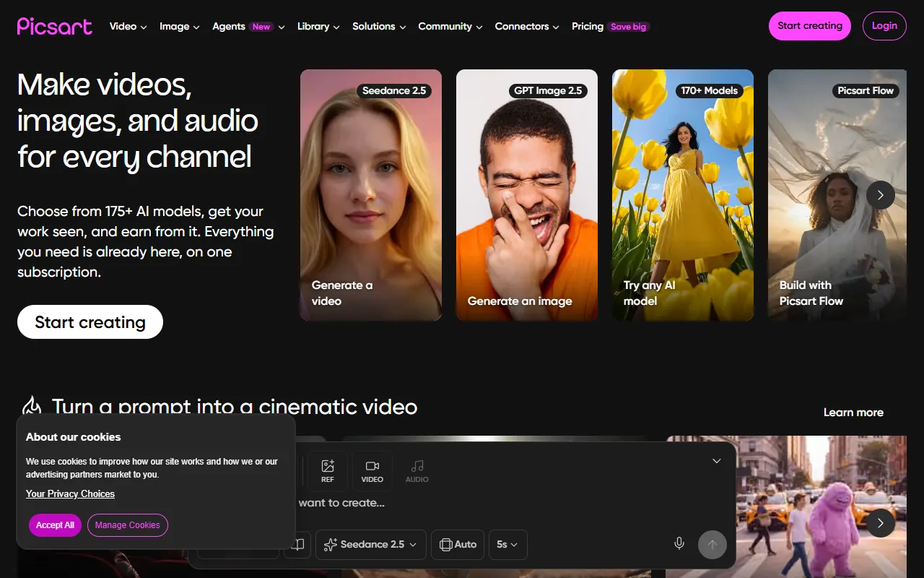
Task: Expand the Agents menu
Action: click(248, 26)
